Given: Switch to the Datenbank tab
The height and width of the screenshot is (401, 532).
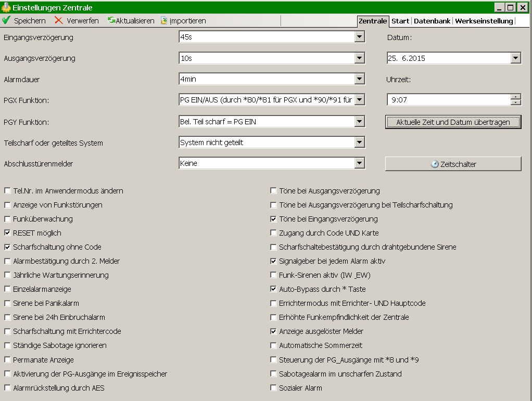Looking at the screenshot, I should [432, 21].
